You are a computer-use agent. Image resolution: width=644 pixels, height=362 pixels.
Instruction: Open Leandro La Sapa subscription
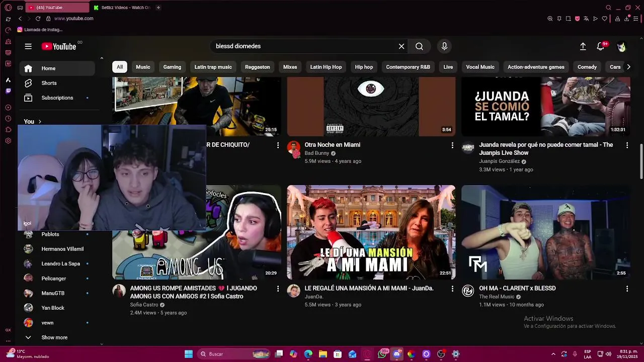pos(57,263)
